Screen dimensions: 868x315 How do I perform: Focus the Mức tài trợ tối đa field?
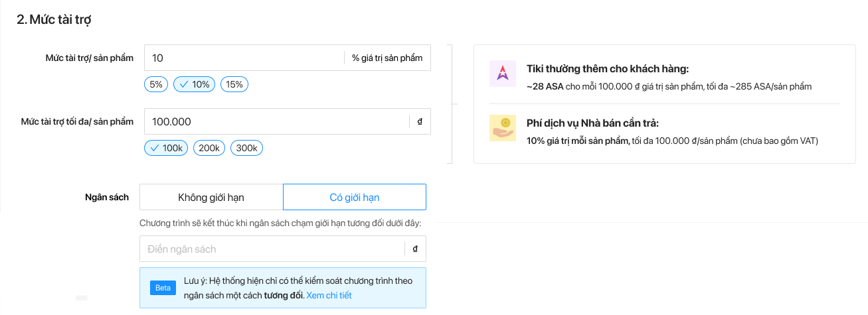pyautogui.click(x=276, y=121)
